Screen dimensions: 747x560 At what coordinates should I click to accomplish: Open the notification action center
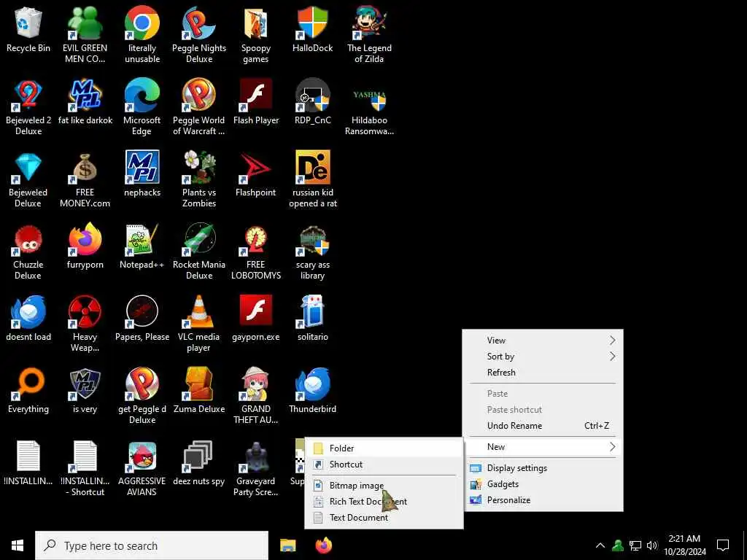[723, 545]
